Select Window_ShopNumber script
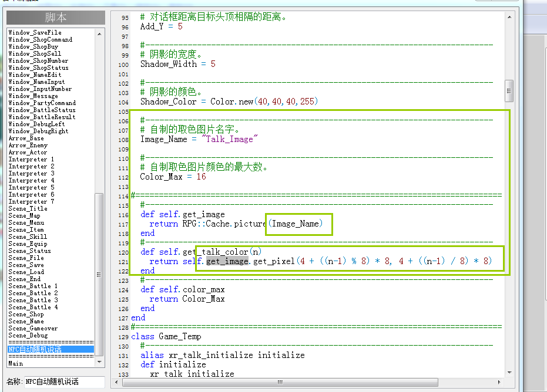 38,60
